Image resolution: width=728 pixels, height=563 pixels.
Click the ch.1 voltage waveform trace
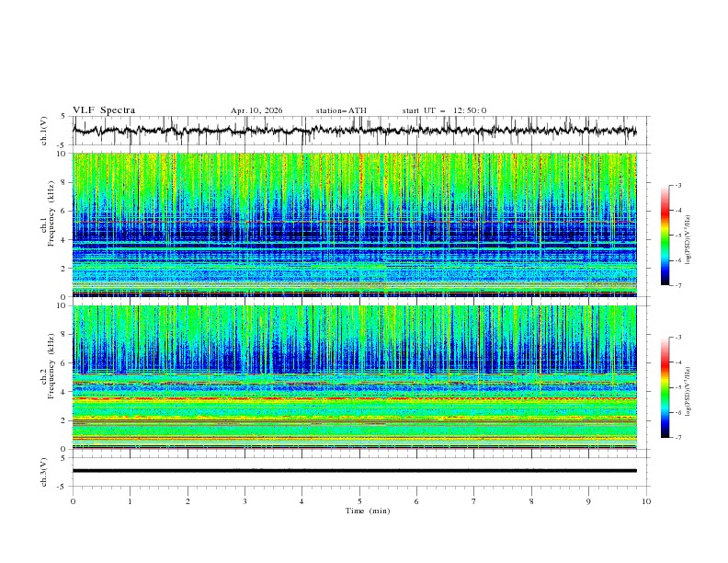pos(355,131)
